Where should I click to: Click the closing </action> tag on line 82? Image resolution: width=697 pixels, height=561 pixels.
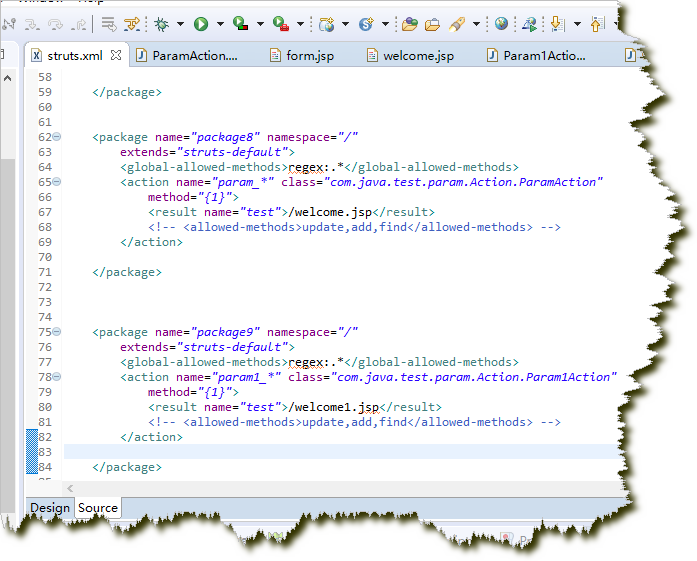pos(152,437)
